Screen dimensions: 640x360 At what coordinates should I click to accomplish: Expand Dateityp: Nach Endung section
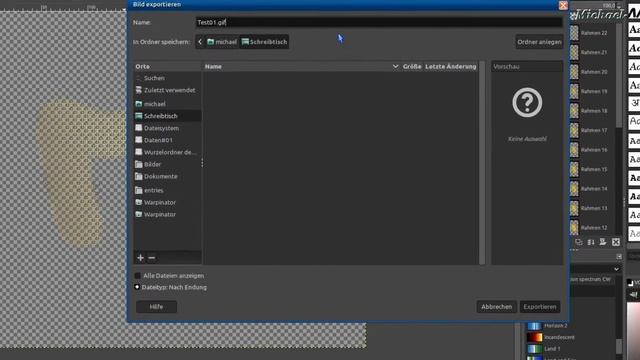pos(137,287)
